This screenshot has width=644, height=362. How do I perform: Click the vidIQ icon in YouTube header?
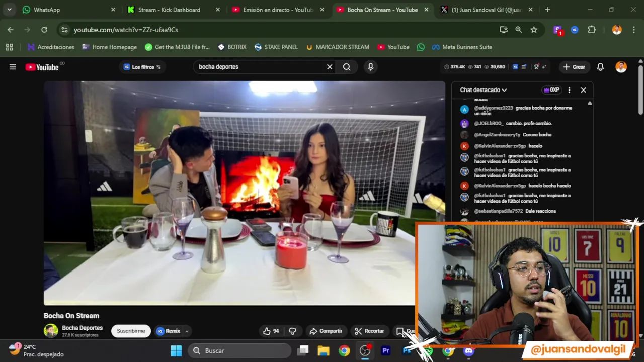coord(515,67)
